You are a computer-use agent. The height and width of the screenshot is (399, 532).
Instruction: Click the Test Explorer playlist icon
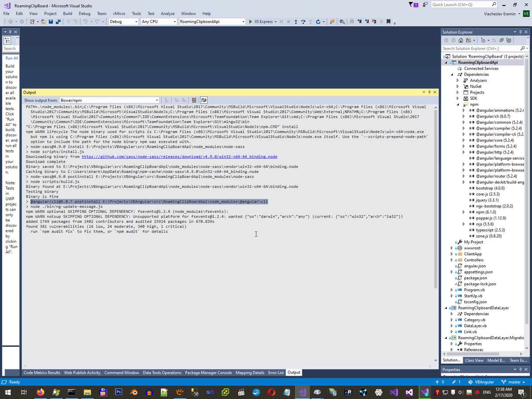pos(8,40)
